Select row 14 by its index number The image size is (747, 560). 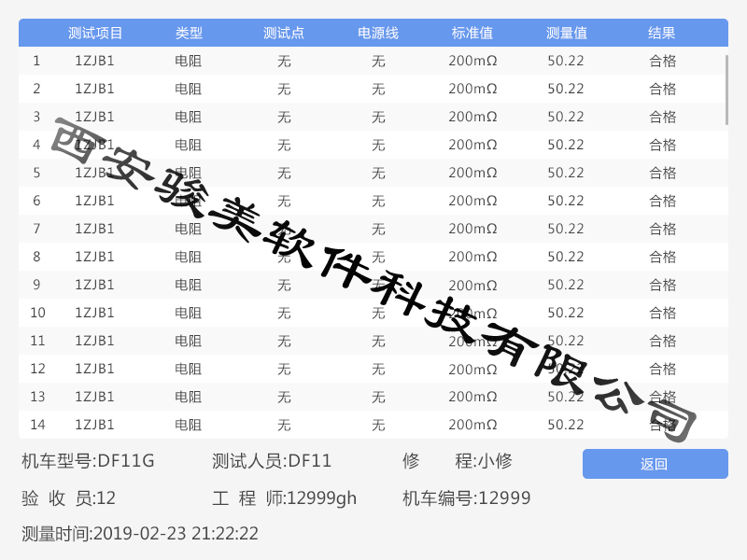tap(37, 426)
